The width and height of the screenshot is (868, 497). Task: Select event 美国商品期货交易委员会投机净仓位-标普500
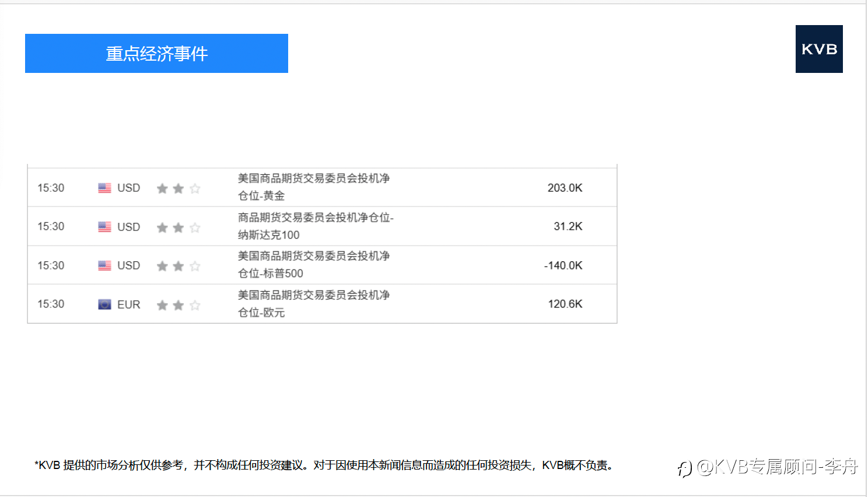tap(314, 264)
